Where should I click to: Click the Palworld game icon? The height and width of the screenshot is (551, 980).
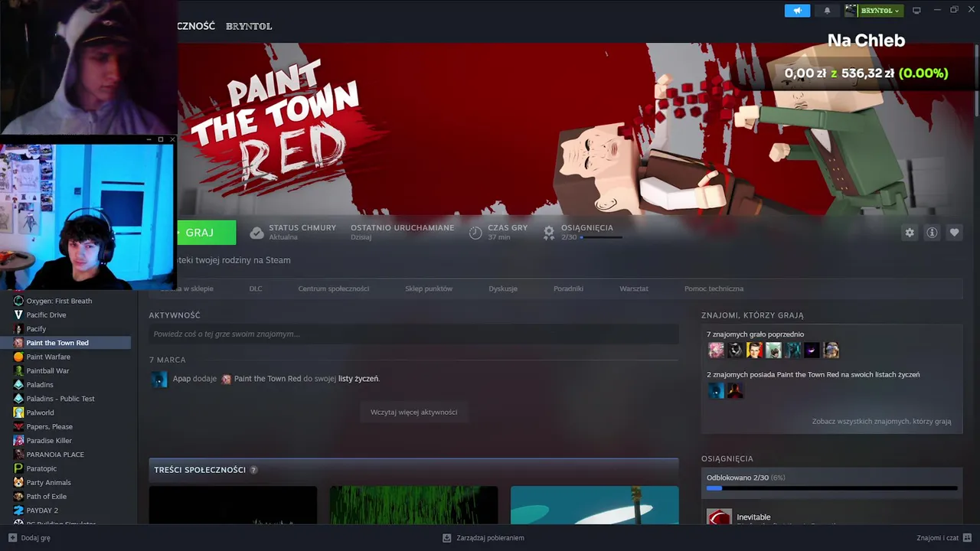18,412
